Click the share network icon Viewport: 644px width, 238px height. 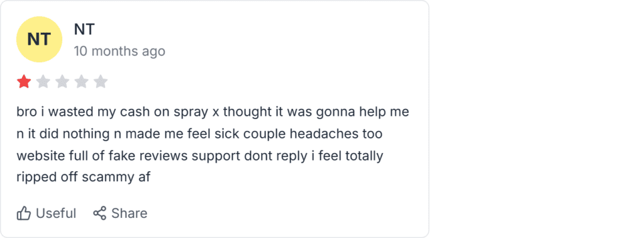pyautogui.click(x=100, y=213)
